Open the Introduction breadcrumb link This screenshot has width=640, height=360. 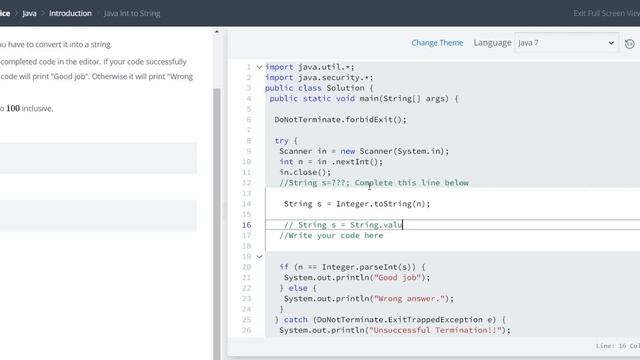tap(70, 13)
